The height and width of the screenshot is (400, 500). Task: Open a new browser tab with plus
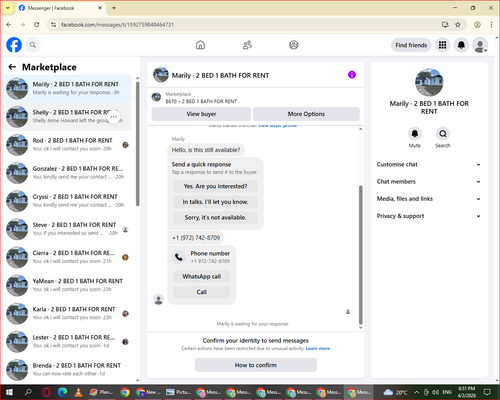point(114,8)
